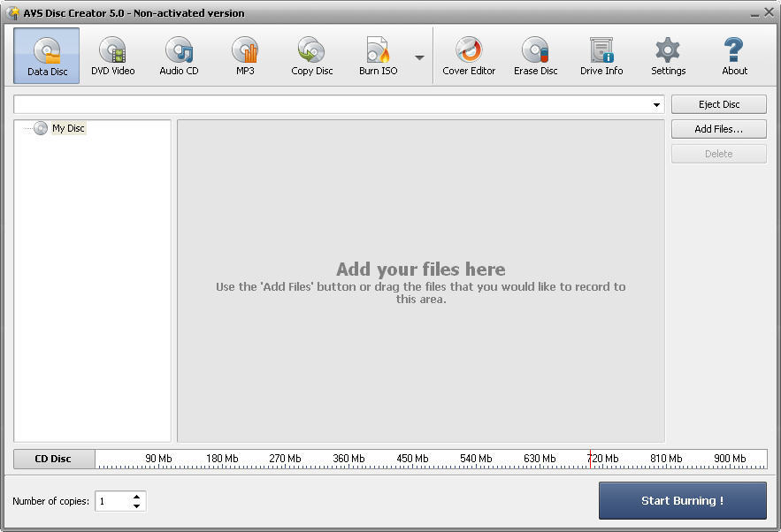Viewport: 781px width, 532px height.
Task: View the About dialog
Action: point(733,55)
